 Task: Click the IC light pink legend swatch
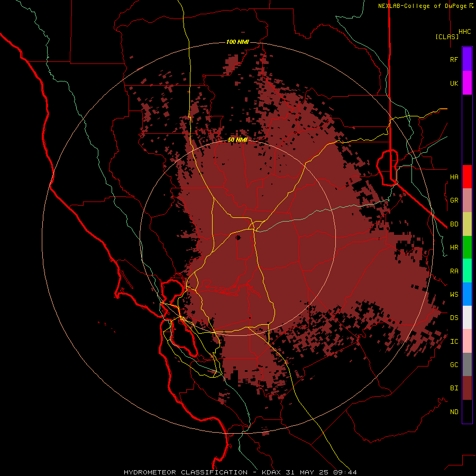(x=467, y=341)
